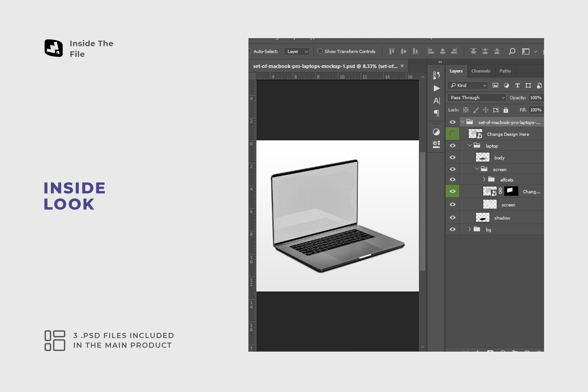Show the Change Design Here layer
Image resolution: width=588 pixels, height=392 pixels.
(453, 134)
